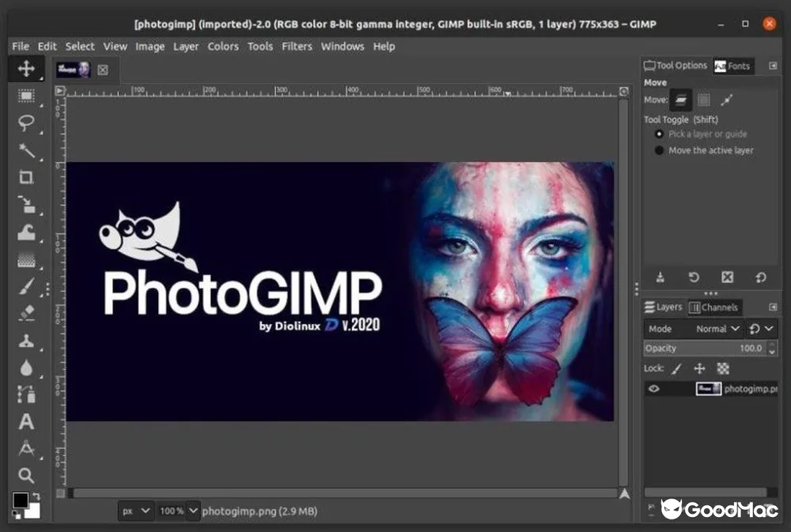Select the Gradient tool
Viewport: 791px width, 532px height.
click(26, 260)
